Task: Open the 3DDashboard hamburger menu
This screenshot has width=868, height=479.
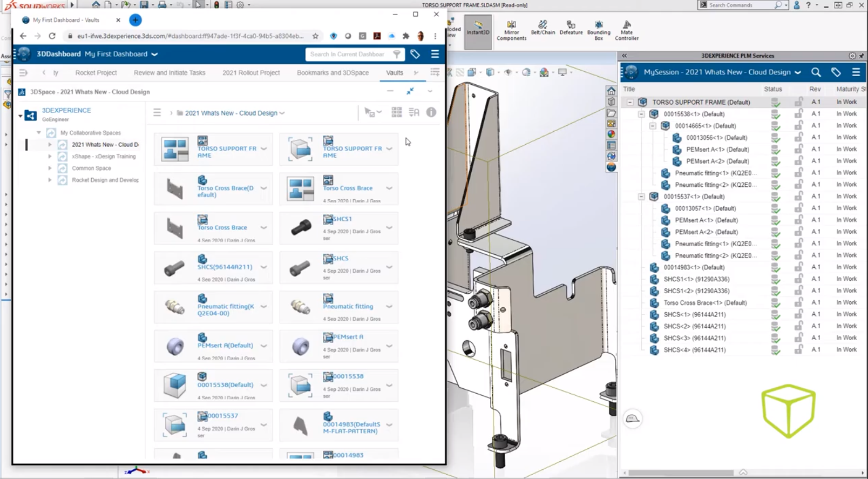Action: tap(435, 54)
